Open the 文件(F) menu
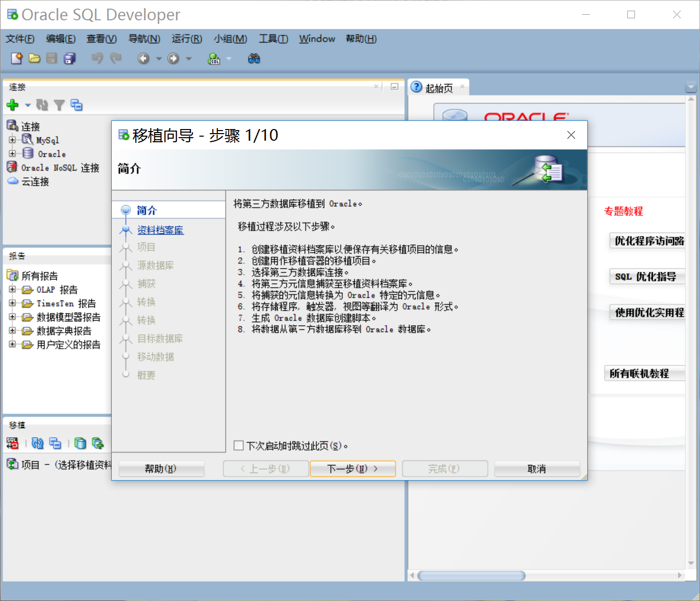This screenshot has width=700, height=601. (20, 39)
